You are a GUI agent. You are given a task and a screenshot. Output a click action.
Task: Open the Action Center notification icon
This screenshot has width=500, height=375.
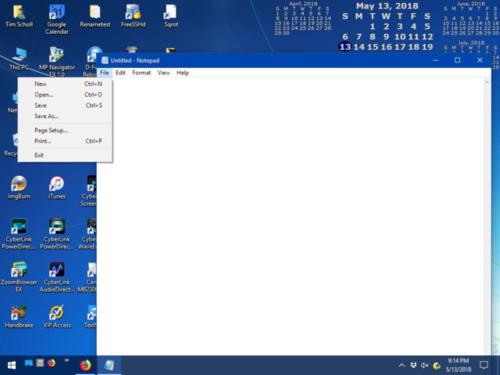[484, 365]
